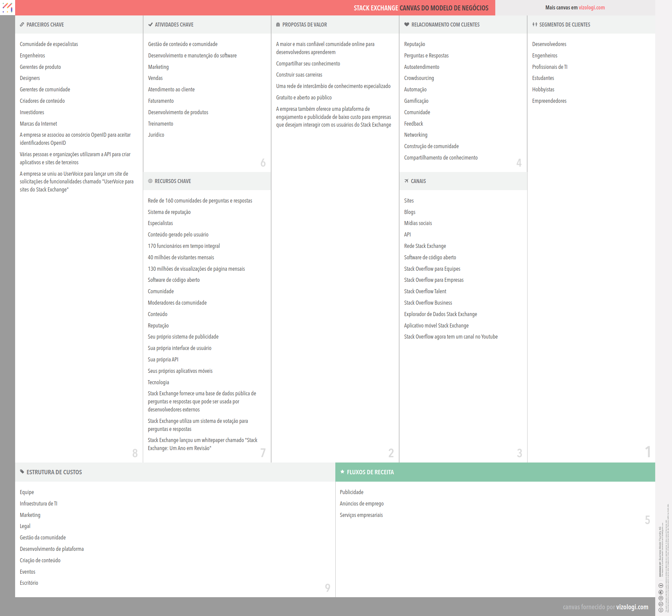This screenshot has height=616, width=672.
Task: Open the vizologi.com link in the bottom-right footer
Action: [633, 607]
